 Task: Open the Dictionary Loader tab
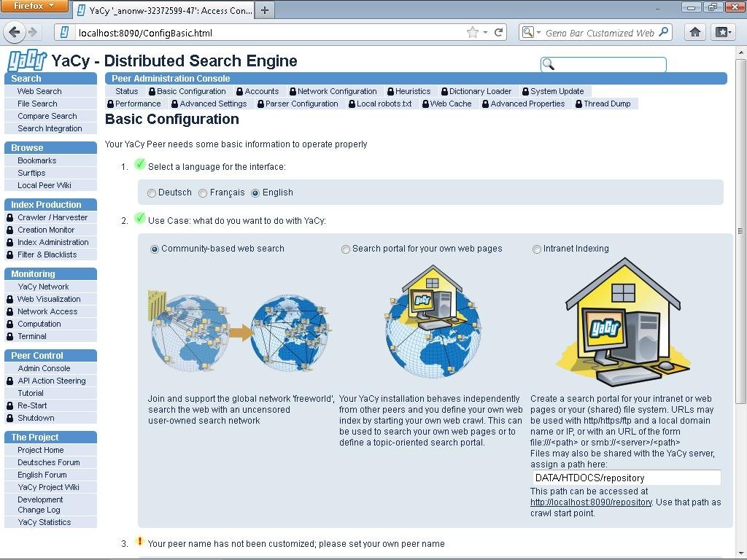(480, 91)
